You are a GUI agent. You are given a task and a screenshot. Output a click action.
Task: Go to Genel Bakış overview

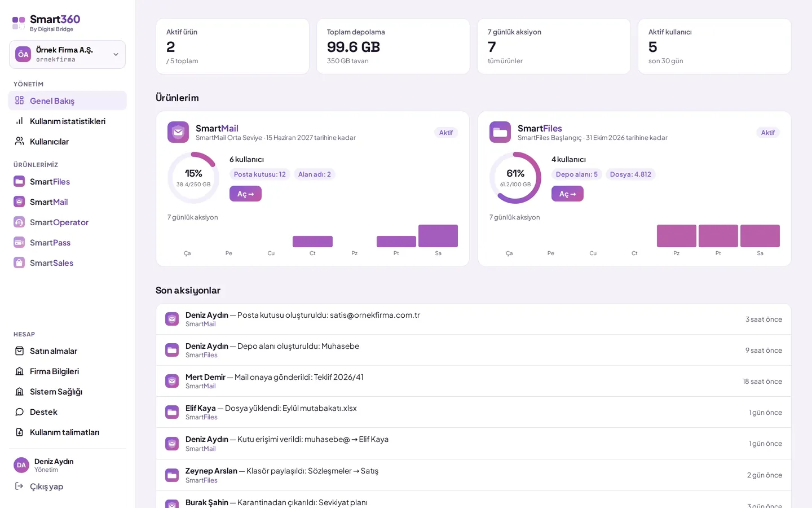click(67, 100)
